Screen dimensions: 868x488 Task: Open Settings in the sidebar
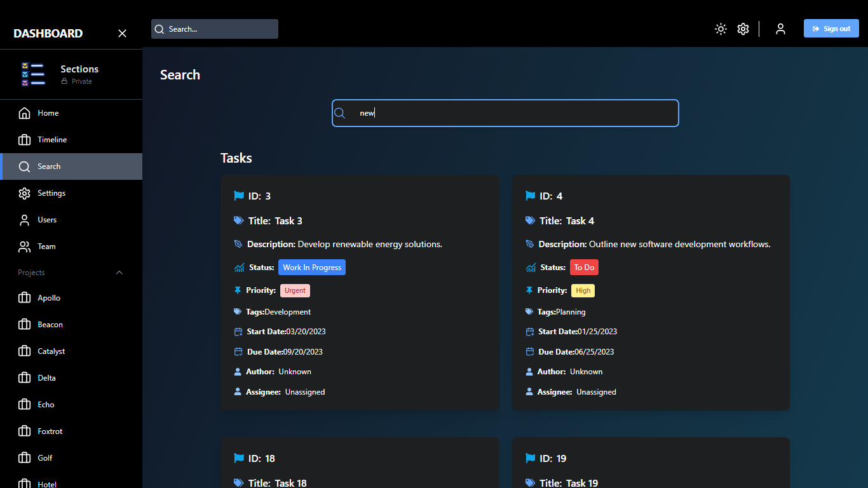pyautogui.click(x=71, y=193)
